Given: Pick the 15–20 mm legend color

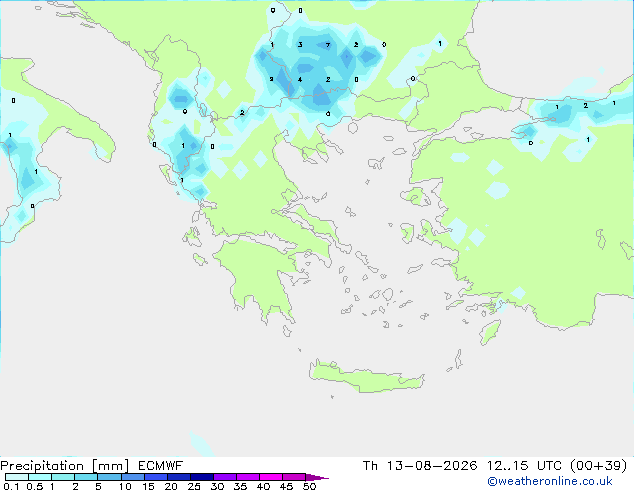Looking at the screenshot, I should (x=155, y=477).
